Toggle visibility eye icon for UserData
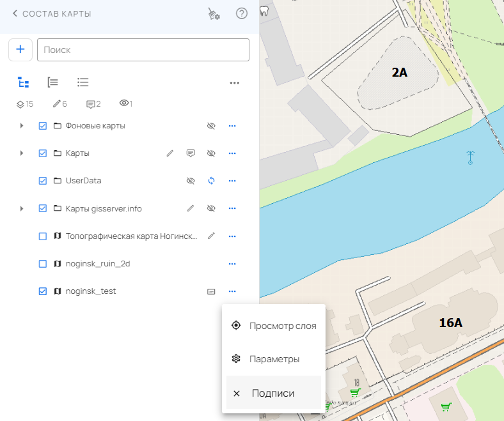The image size is (504, 421). 190,181
